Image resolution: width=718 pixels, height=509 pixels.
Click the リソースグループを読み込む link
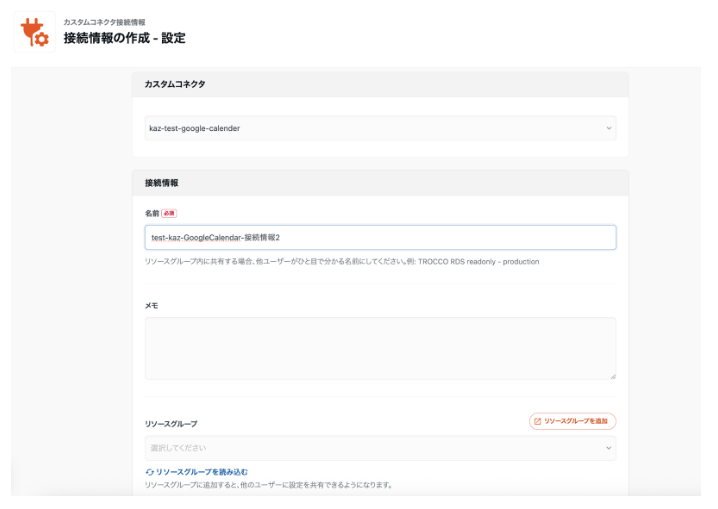(201, 471)
